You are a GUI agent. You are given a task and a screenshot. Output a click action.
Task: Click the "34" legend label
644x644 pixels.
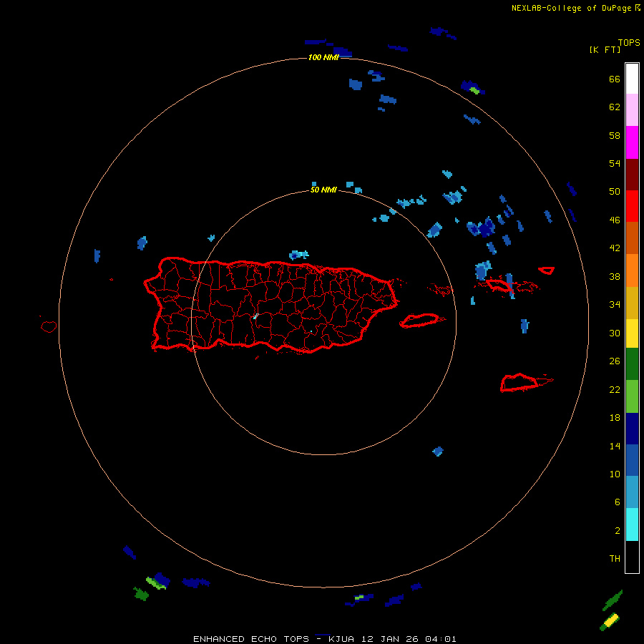coord(615,305)
